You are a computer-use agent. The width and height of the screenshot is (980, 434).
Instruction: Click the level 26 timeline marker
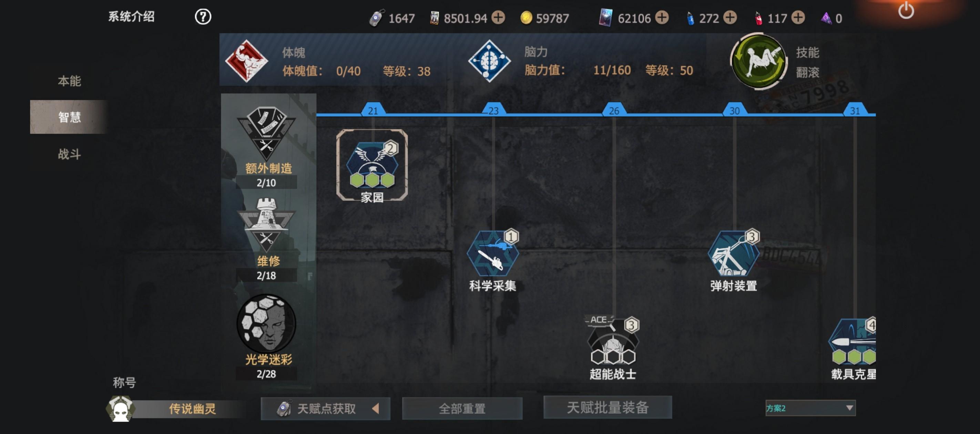(x=614, y=110)
